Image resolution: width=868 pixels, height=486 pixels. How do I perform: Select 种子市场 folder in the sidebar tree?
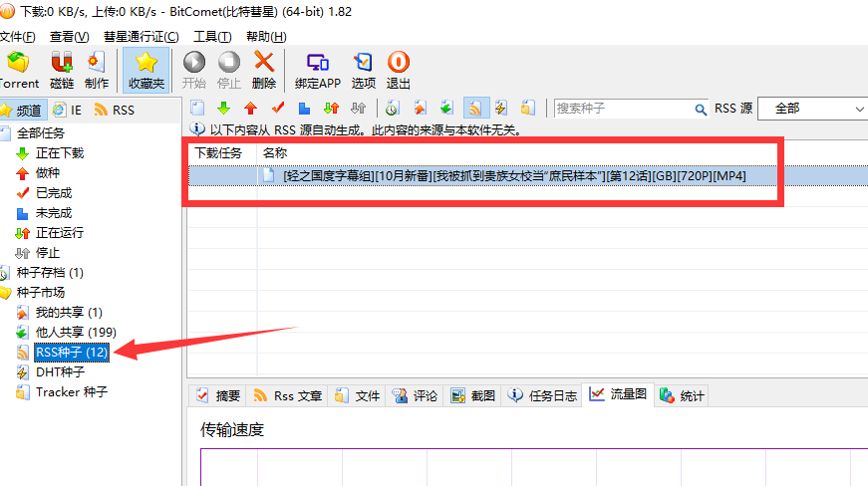[40, 292]
